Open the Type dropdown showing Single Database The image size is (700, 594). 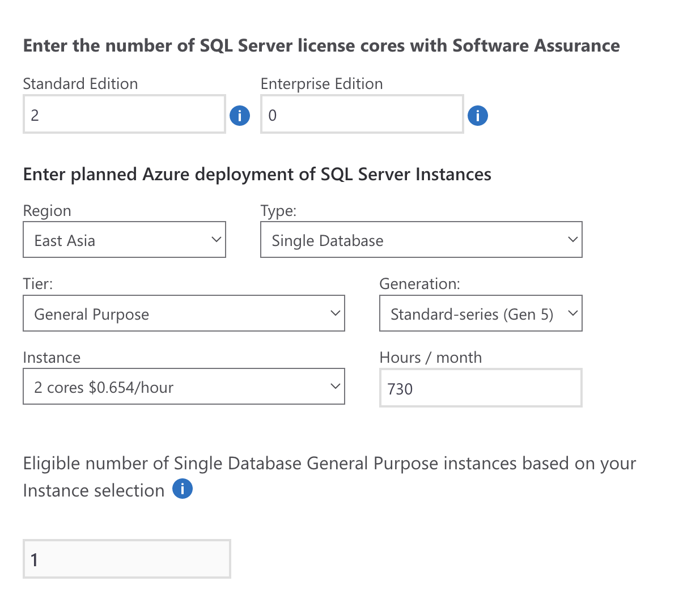421,240
